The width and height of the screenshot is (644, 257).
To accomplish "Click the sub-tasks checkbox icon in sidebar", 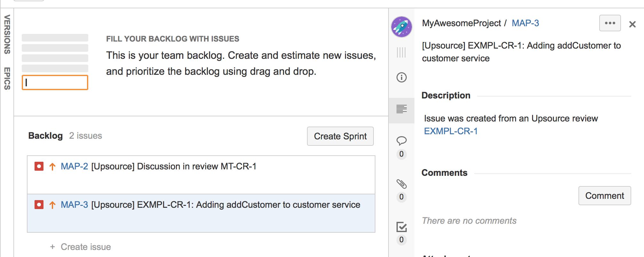I will tap(401, 227).
